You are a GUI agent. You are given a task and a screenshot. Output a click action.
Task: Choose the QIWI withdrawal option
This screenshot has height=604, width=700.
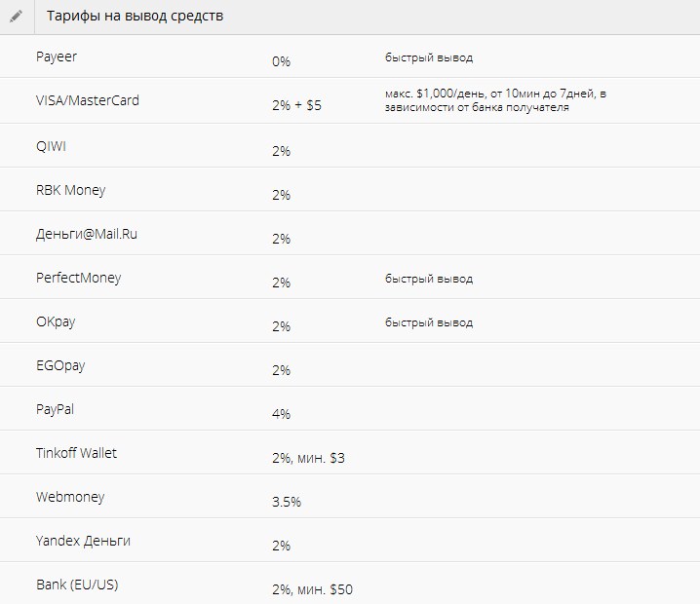click(x=51, y=146)
